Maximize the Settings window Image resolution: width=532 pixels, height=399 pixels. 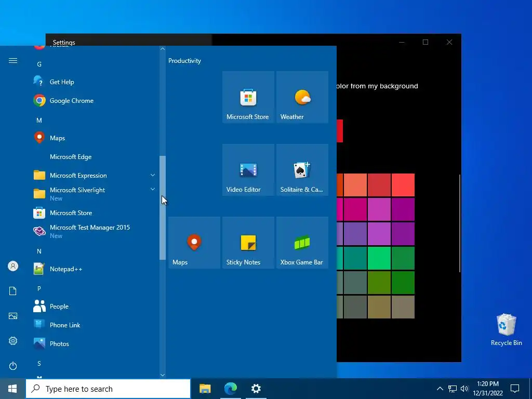coord(425,42)
